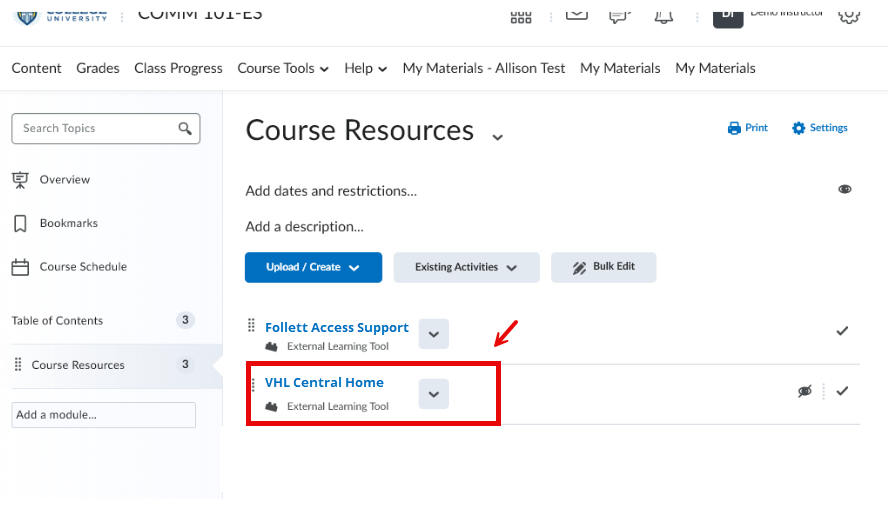Toggle VHL Central Home hidden eye

[805, 391]
